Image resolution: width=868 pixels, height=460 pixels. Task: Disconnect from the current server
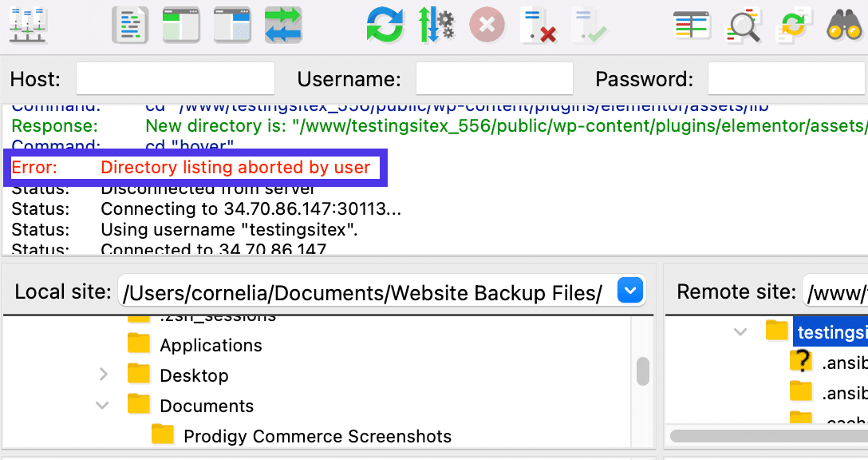coord(537,25)
